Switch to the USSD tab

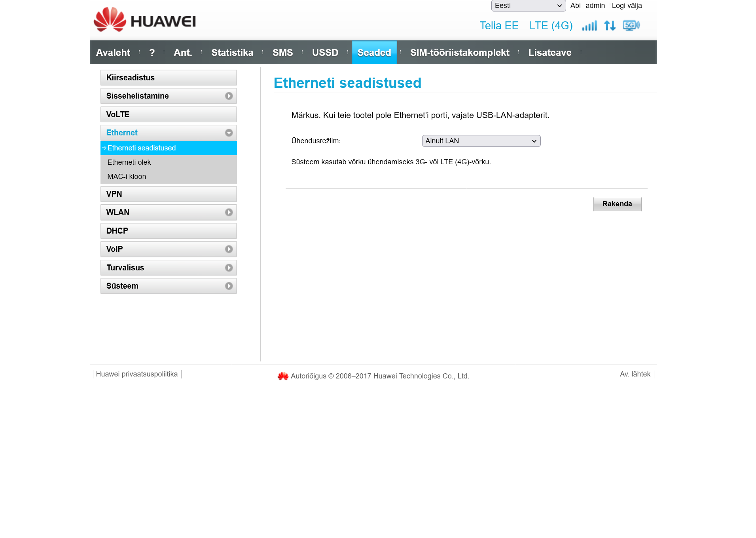[325, 53]
